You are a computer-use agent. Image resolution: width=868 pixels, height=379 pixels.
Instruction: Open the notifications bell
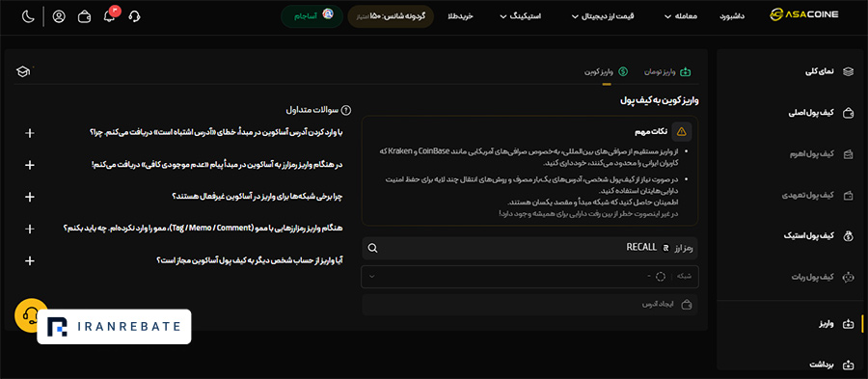tap(110, 16)
